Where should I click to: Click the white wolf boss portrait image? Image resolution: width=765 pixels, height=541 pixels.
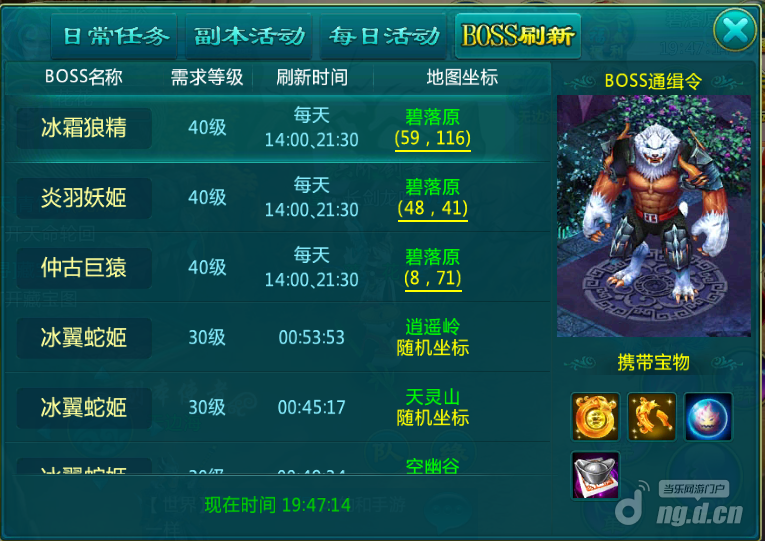[x=654, y=216]
